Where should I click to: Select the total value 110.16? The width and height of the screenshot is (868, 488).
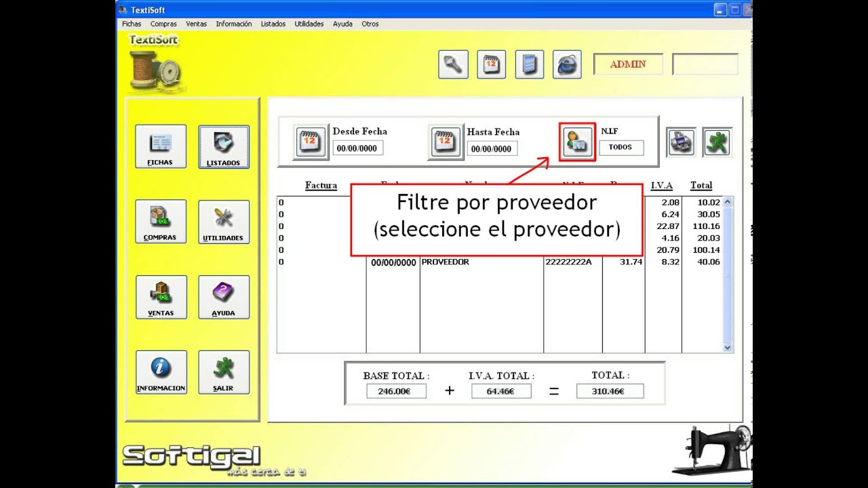click(x=707, y=226)
